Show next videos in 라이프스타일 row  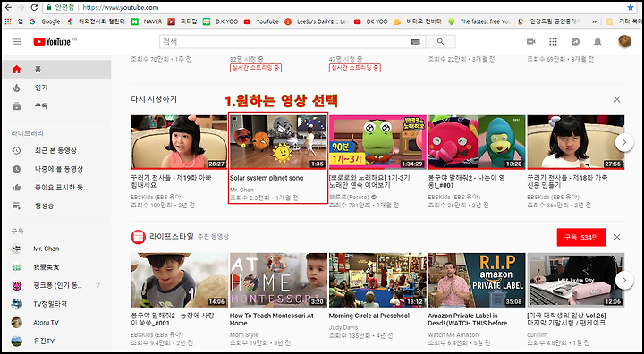[x=624, y=280]
